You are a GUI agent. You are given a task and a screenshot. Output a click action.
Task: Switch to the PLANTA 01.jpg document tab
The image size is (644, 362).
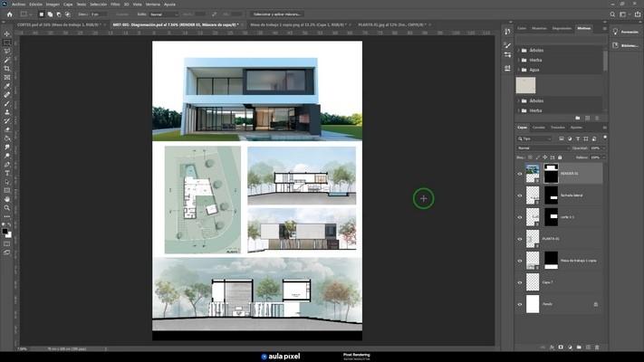click(x=392, y=25)
